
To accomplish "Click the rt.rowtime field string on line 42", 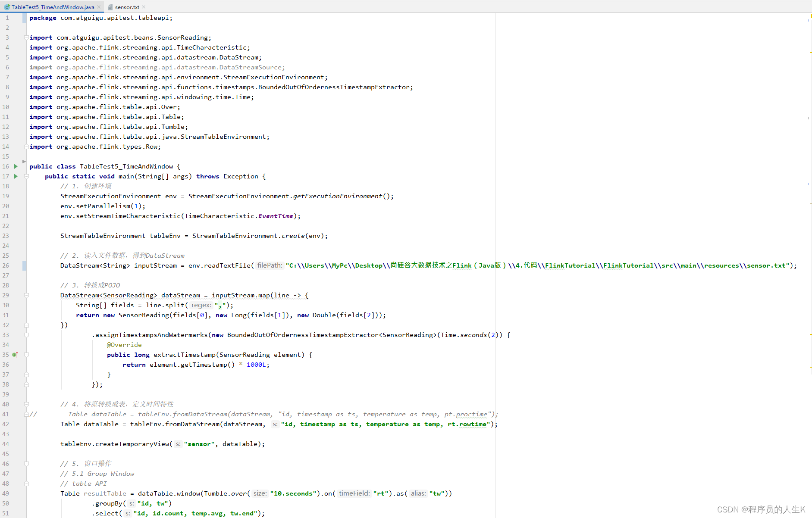I will [467, 424].
